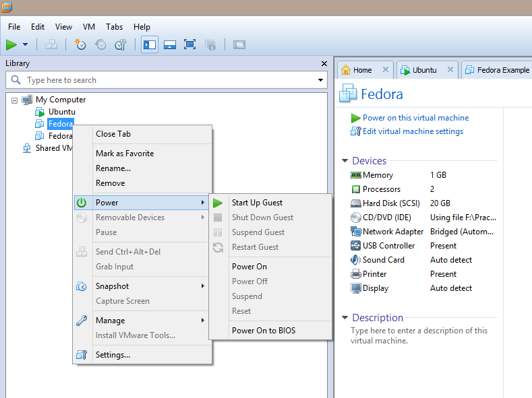Click the Hard Disk (SCSI) device icon
This screenshot has height=398, width=532.
pos(355,203)
